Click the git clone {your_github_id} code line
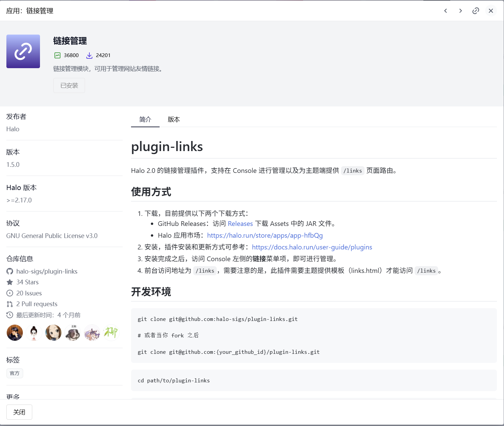Viewport: 504px width, 426px height. (x=228, y=352)
